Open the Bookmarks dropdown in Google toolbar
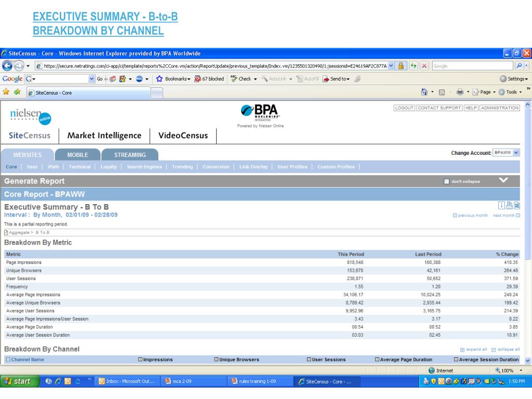Viewport: 532px width, 399px height. point(189,79)
